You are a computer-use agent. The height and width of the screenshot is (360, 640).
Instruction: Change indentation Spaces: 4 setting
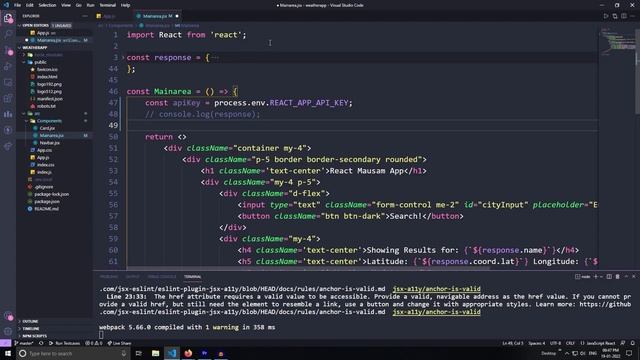[x=536, y=343]
